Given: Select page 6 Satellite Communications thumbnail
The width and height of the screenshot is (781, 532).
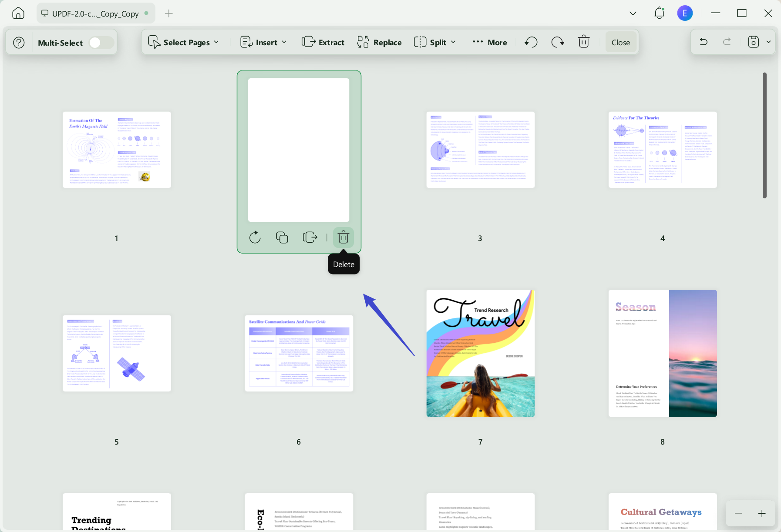Looking at the screenshot, I should click(299, 353).
